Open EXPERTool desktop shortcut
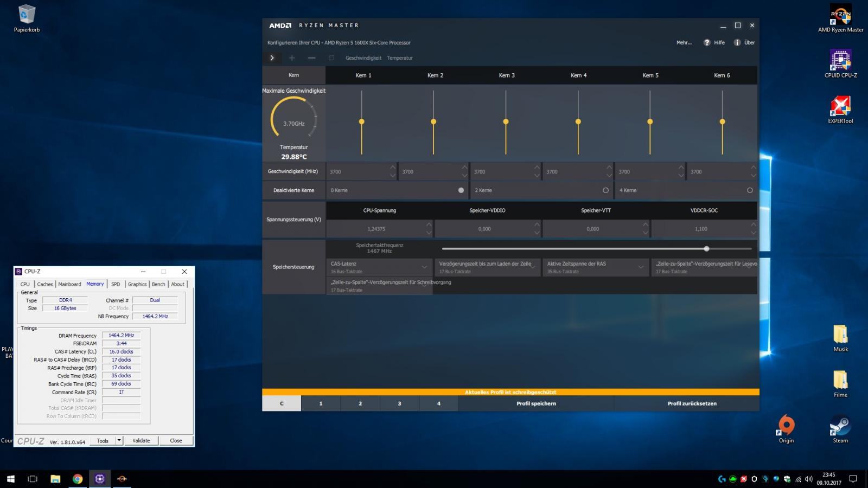The width and height of the screenshot is (868, 488). tap(840, 110)
